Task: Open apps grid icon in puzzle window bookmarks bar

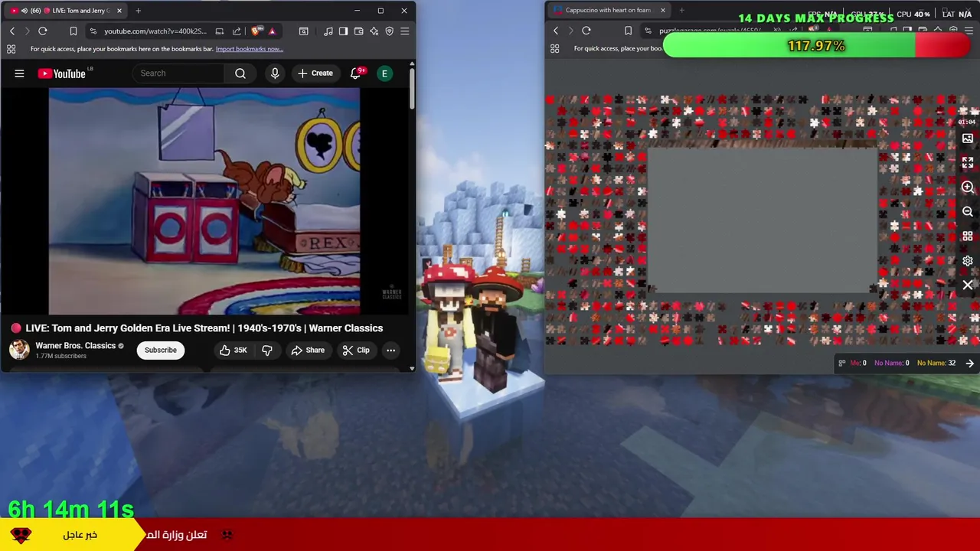Action: pyautogui.click(x=554, y=49)
